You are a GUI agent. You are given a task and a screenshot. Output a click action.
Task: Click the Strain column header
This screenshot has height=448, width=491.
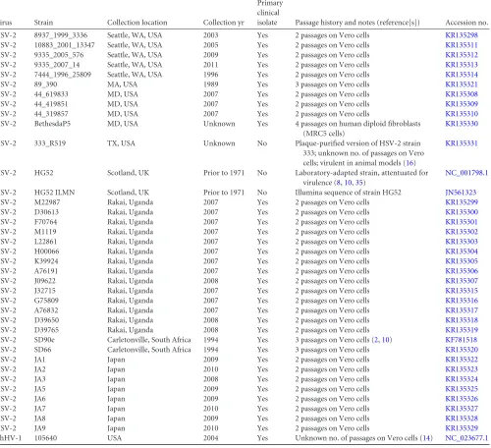43,23
